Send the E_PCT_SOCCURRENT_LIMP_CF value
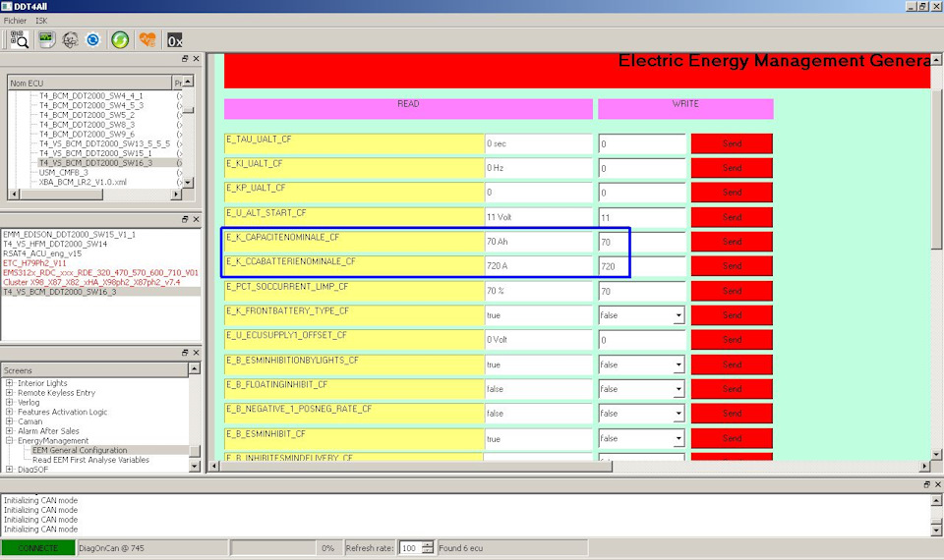This screenshot has height=560, width=944. [732, 291]
